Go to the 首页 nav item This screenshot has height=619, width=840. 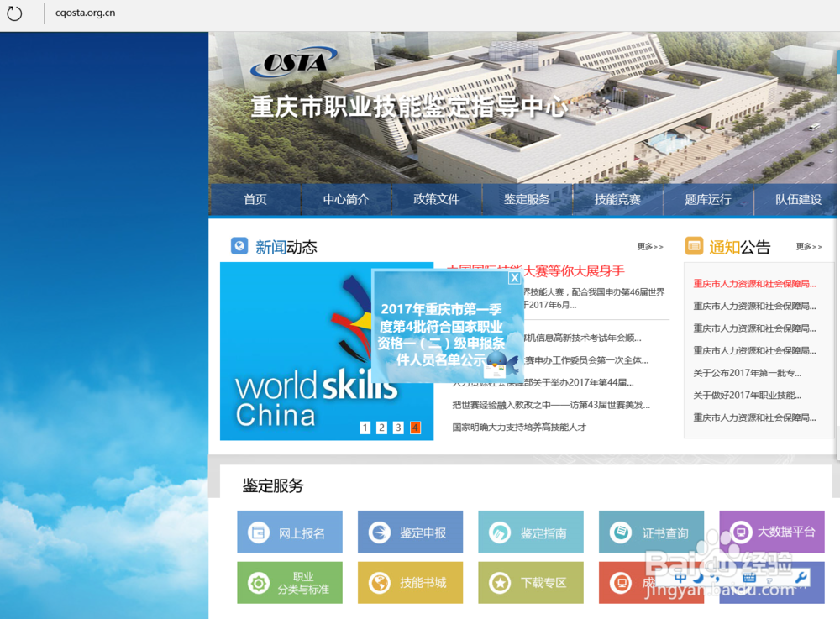coord(255,199)
